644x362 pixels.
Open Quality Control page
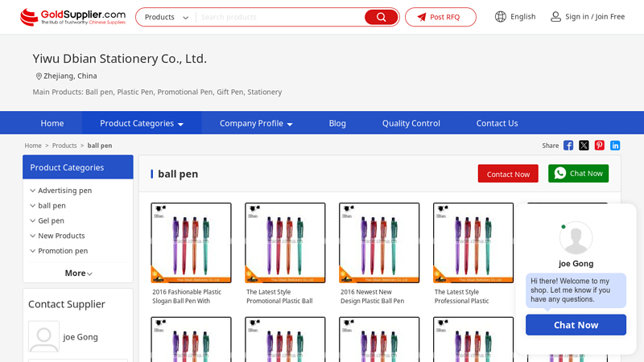tap(411, 123)
